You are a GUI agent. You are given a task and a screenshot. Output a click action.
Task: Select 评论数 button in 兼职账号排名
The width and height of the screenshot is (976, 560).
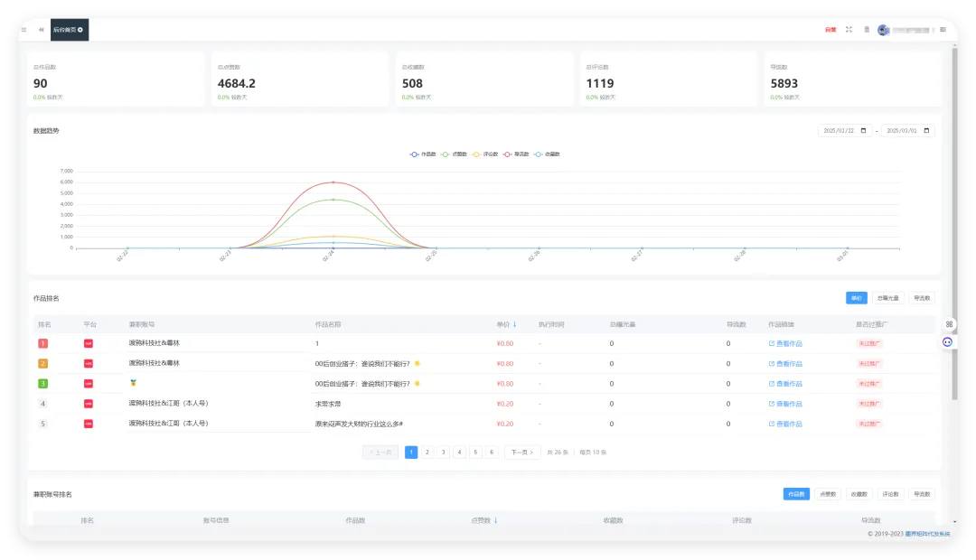(891, 494)
